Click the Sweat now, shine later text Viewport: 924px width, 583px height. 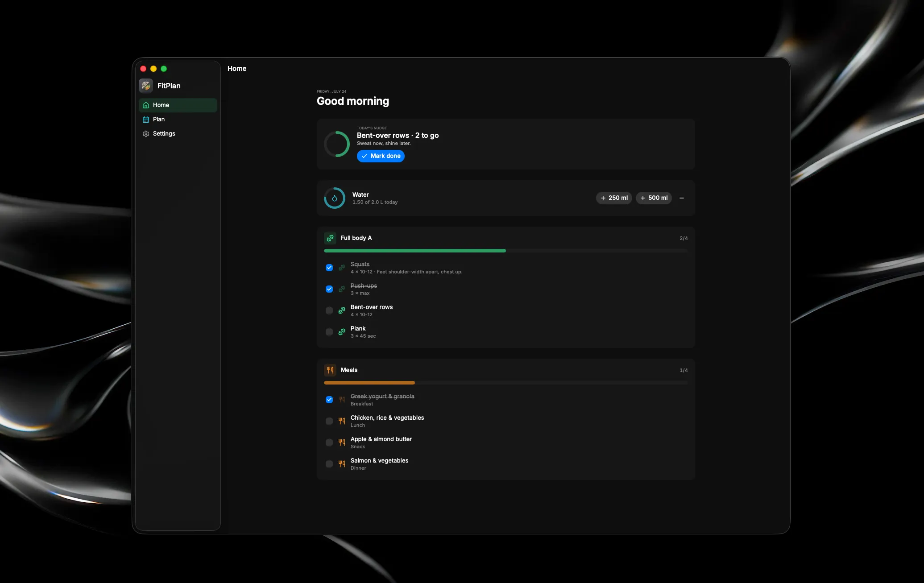tap(384, 144)
